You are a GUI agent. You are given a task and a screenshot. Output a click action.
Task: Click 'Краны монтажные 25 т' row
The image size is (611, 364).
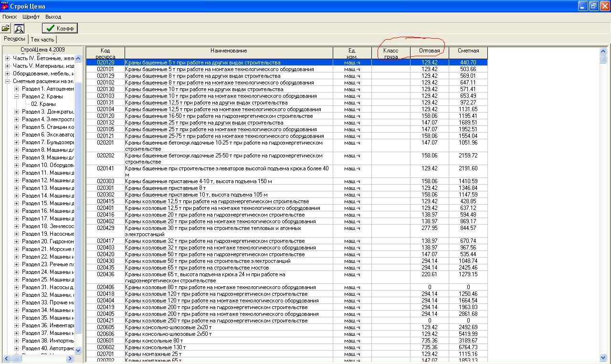pos(287,354)
